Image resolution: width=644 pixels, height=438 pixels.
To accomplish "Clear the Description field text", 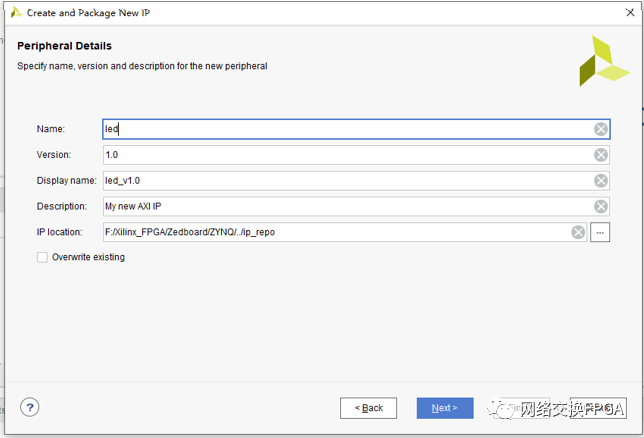I will point(601,207).
